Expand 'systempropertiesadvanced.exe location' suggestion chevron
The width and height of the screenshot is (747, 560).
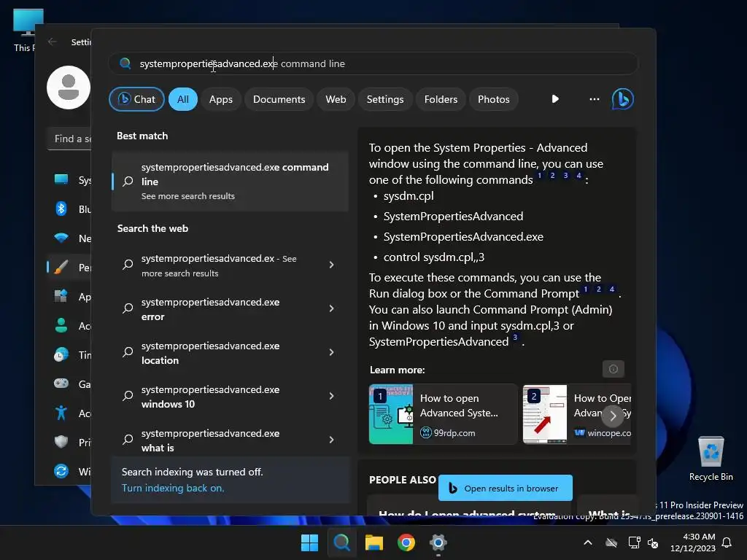[x=332, y=352]
